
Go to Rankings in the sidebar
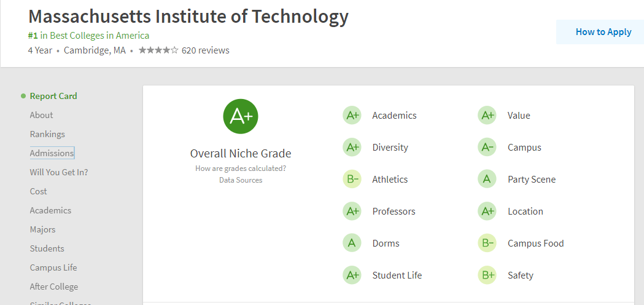click(47, 134)
